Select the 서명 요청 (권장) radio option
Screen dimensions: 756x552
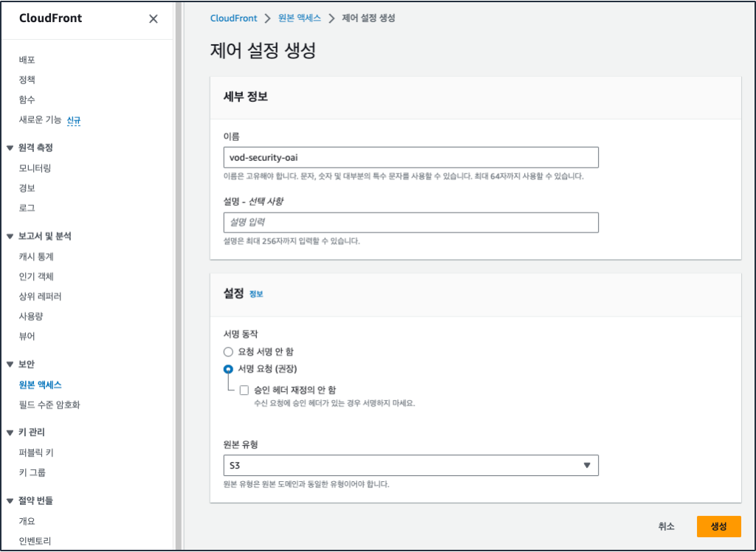(x=228, y=369)
